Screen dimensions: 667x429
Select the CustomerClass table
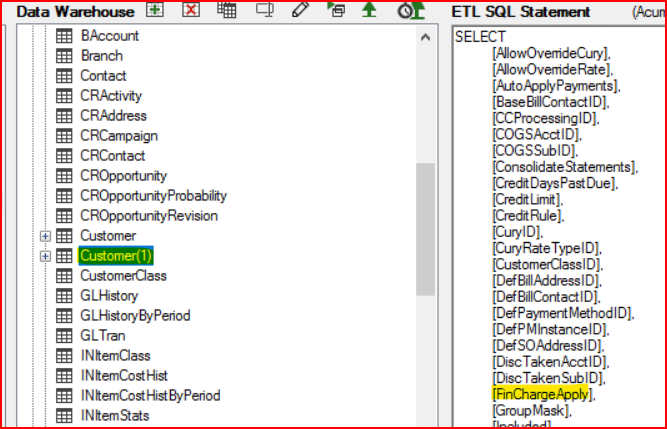123,276
